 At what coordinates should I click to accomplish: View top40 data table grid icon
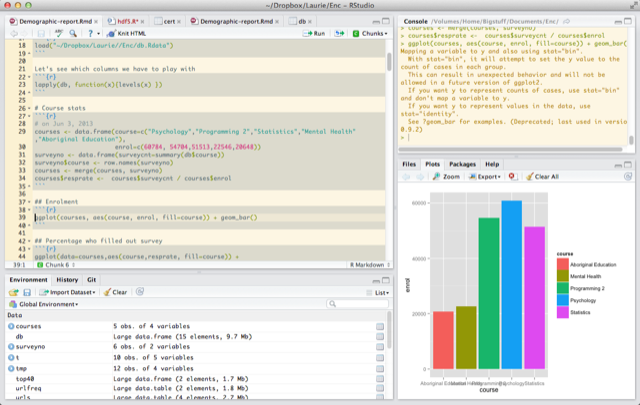pos(380,379)
